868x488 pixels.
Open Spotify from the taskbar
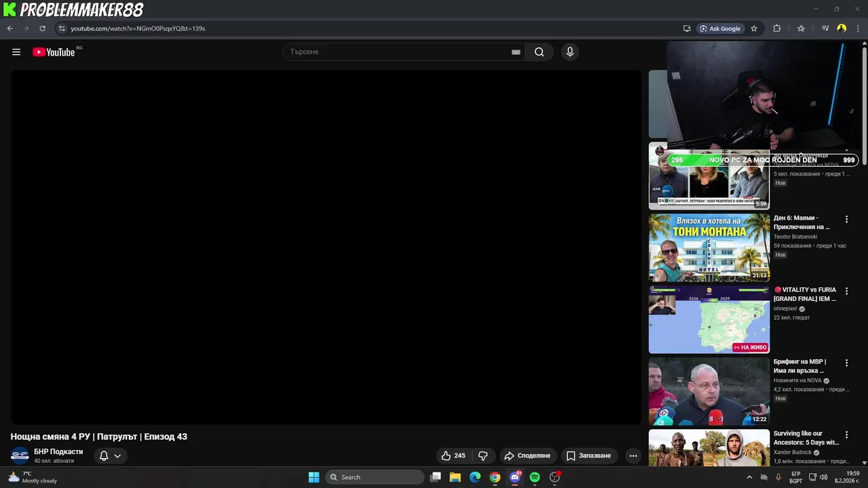(x=534, y=477)
